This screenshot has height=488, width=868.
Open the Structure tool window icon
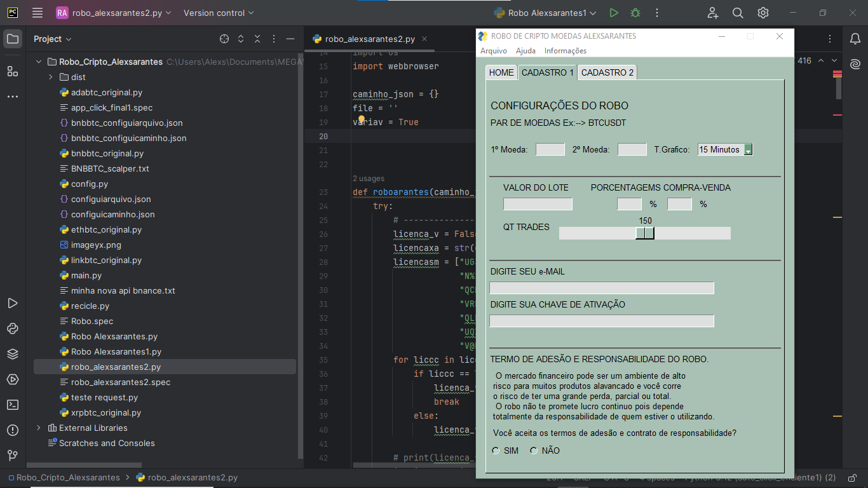13,71
